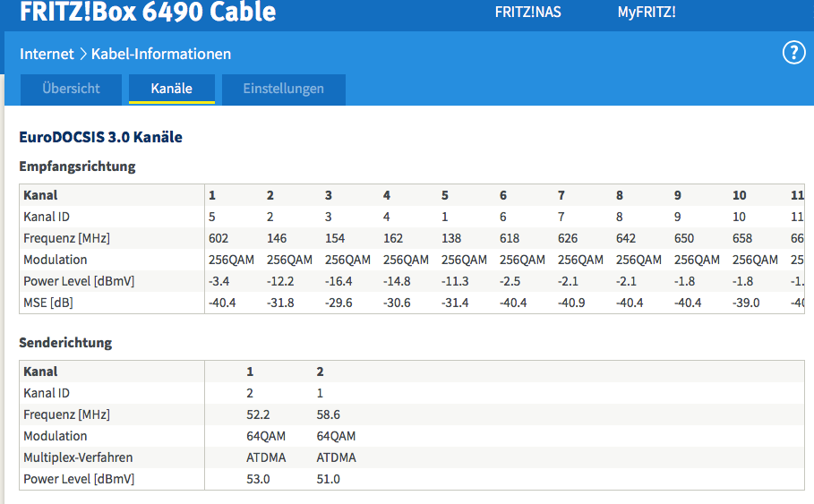814x504 pixels.
Task: Click the FRITZ!Box 6490 Cable title
Action: pyautogui.click(x=148, y=12)
